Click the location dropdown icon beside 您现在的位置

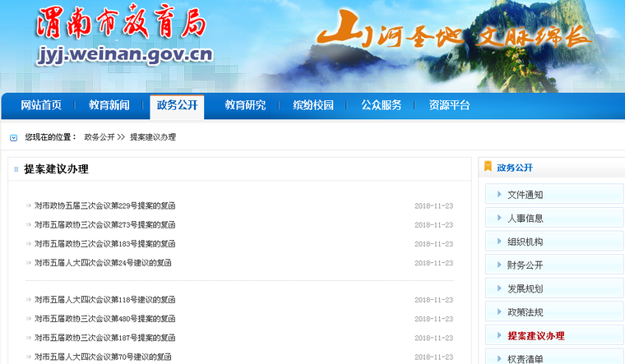[x=13, y=138]
